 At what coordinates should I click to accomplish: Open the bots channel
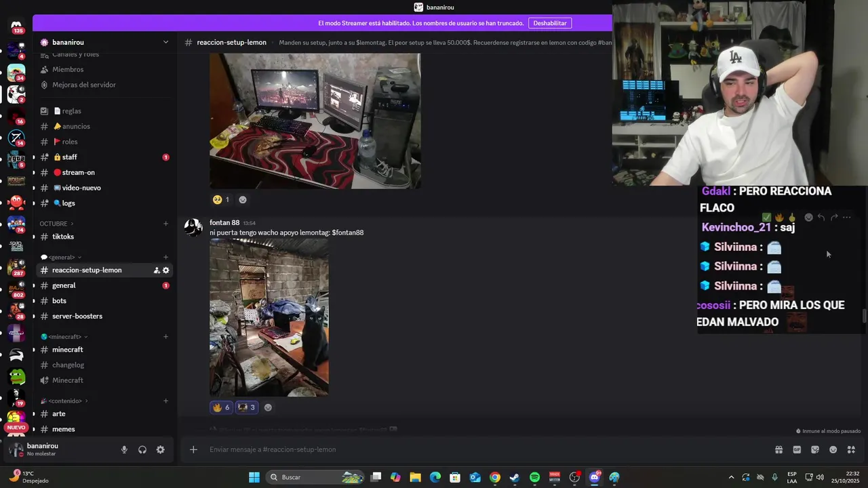tap(104, 301)
